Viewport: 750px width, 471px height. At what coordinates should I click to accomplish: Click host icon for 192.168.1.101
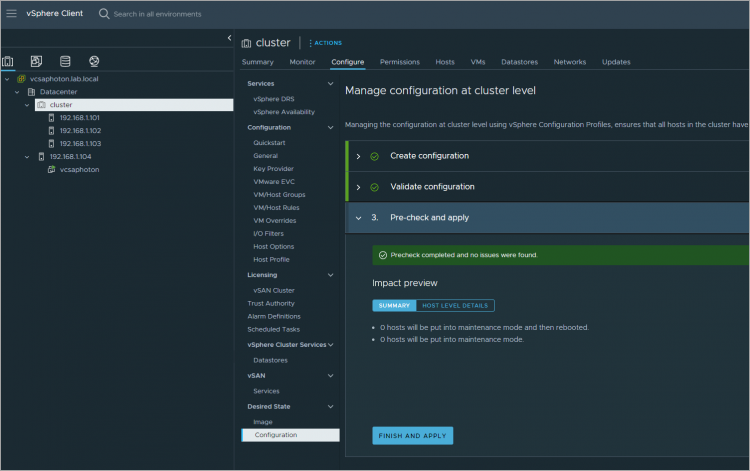coord(51,118)
